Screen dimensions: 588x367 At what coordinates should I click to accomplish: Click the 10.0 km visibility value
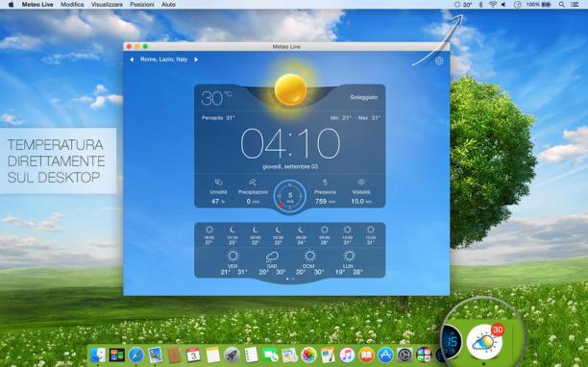[360, 202]
